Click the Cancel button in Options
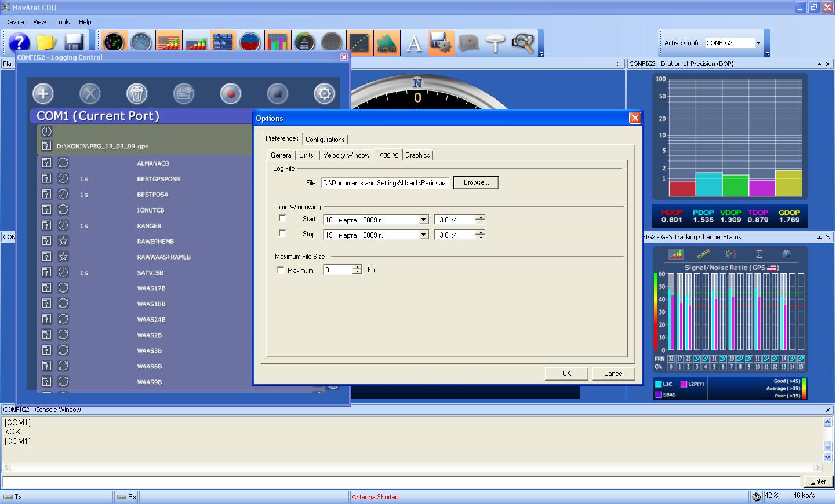 [x=613, y=374]
